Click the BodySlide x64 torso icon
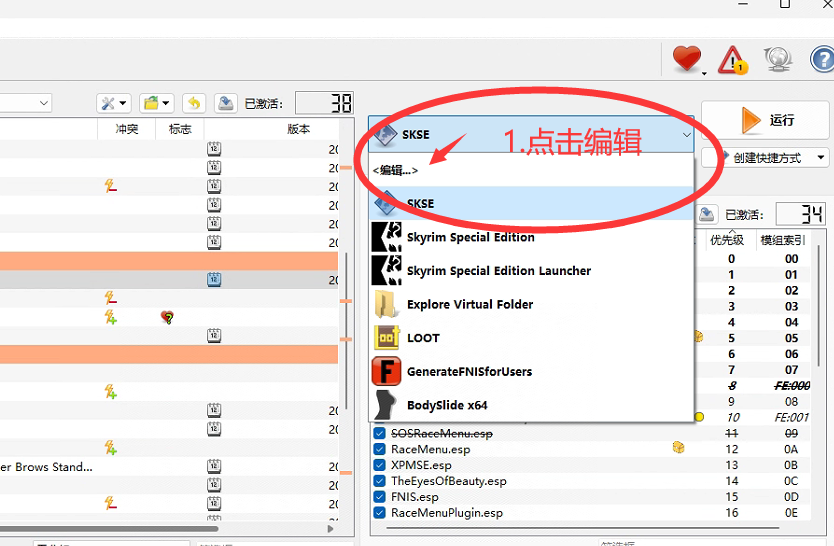Image resolution: width=834 pixels, height=546 pixels. (386, 405)
